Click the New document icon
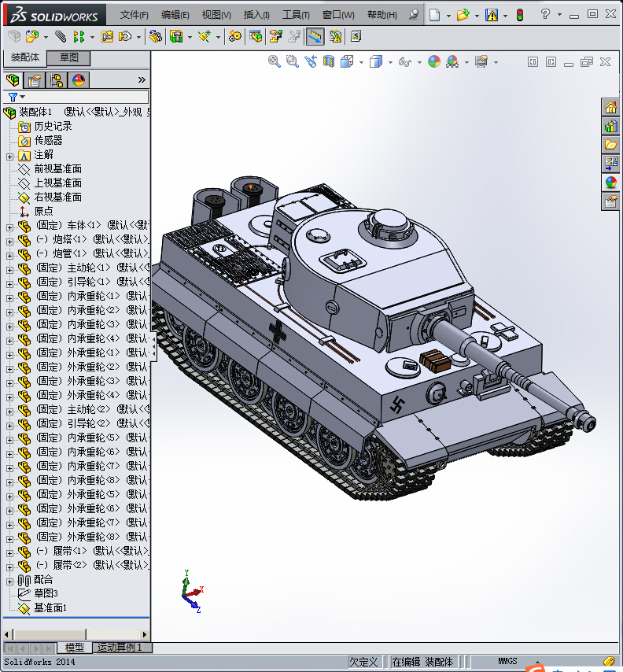623x672 pixels. click(434, 15)
